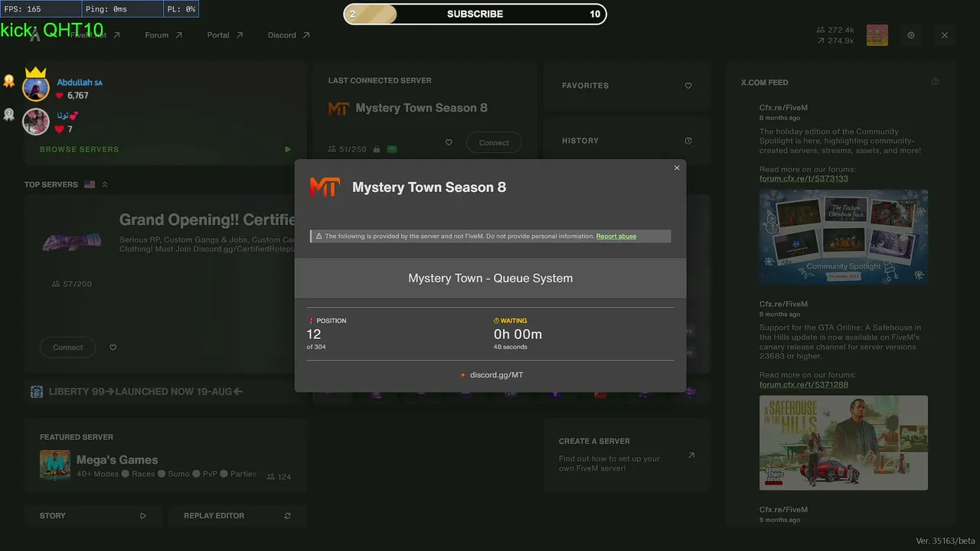Image resolution: width=980 pixels, height=551 pixels.
Task: Open the Safehouse in the Hills image
Action: pyautogui.click(x=844, y=442)
